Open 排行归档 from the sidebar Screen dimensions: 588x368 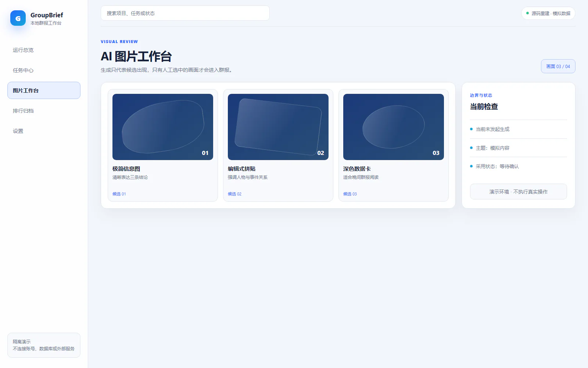[44, 111]
